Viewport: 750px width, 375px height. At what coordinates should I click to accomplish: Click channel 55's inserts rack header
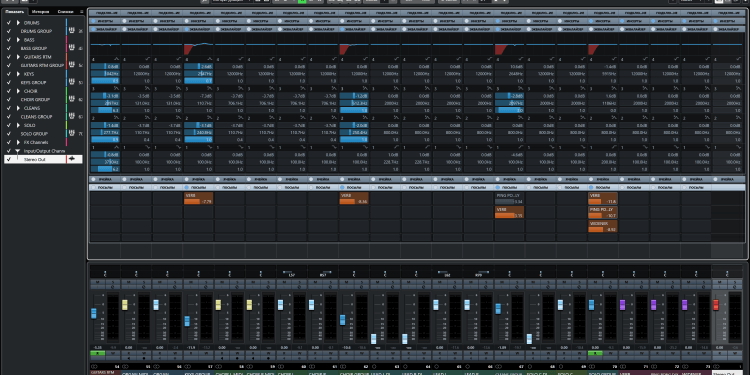click(136, 21)
